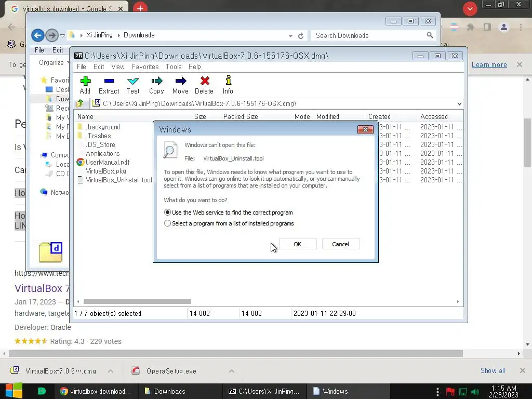Open the Organize dropdown in Explorer
The width and height of the screenshot is (532, 399).
54,62
